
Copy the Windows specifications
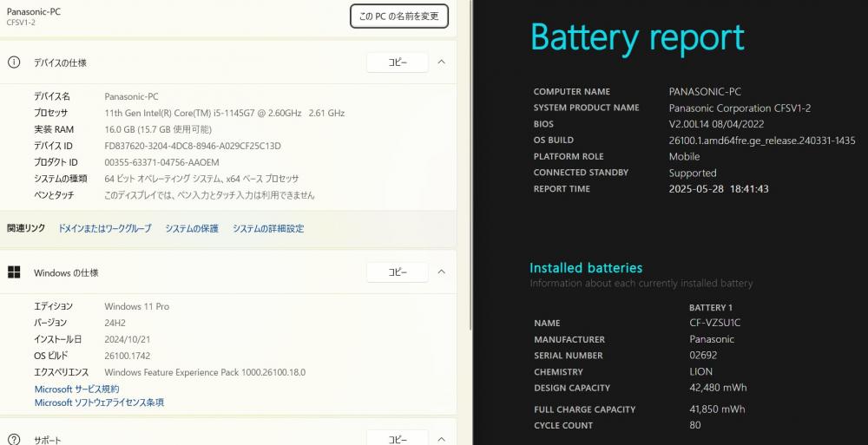(398, 272)
